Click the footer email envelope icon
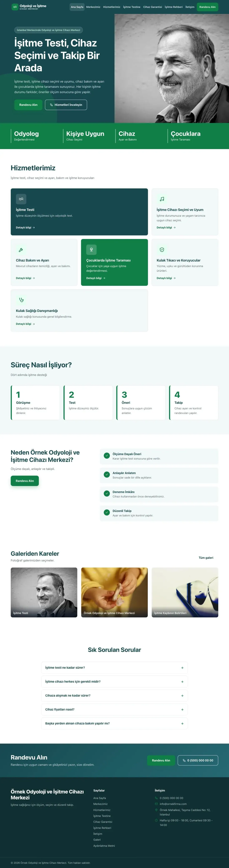This screenshot has width=229, height=868. pyautogui.click(x=156, y=804)
